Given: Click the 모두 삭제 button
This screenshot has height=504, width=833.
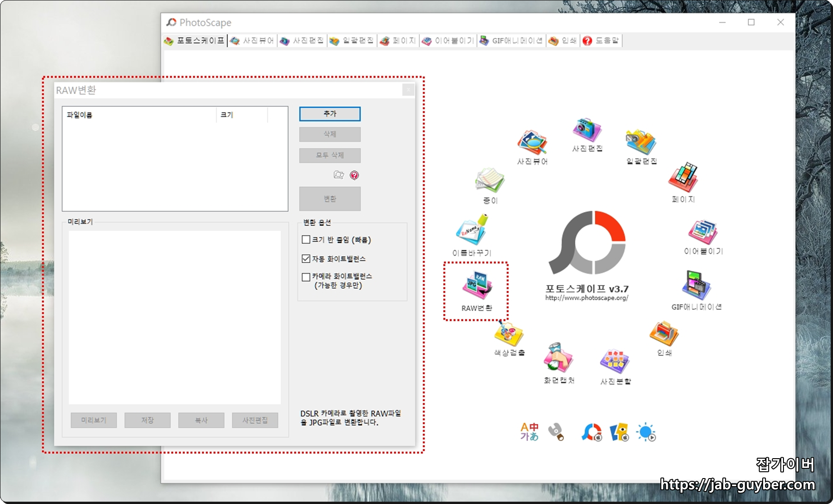Looking at the screenshot, I should pos(330,156).
